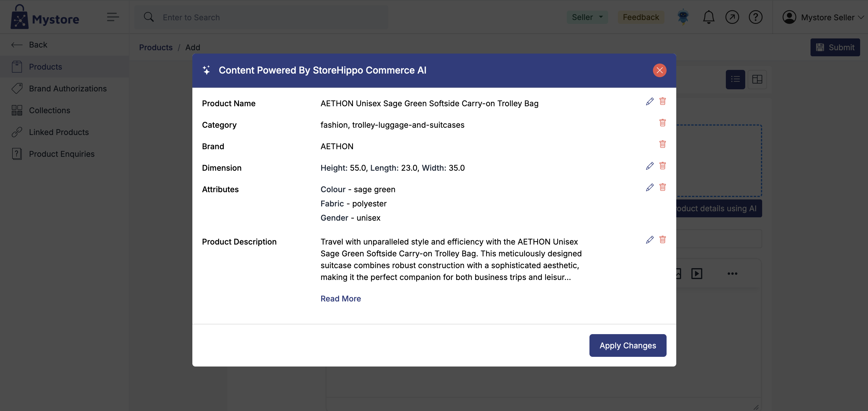The height and width of the screenshot is (411, 868).
Task: Delete the Product Name entry
Action: point(662,101)
